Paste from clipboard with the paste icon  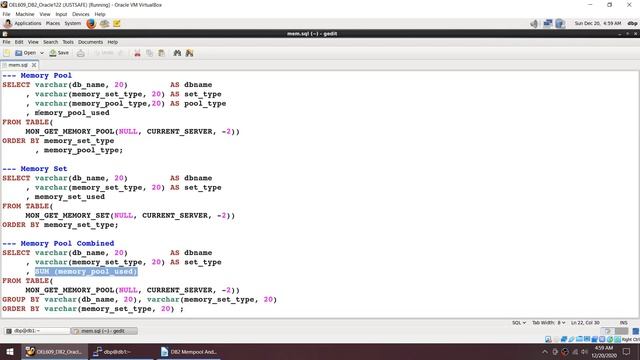click(162, 53)
